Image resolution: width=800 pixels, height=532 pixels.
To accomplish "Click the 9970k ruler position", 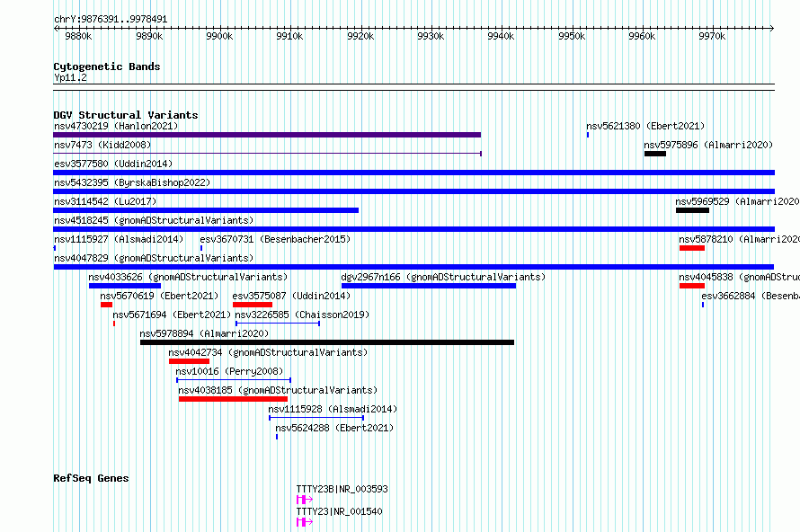I will tap(712, 36).
